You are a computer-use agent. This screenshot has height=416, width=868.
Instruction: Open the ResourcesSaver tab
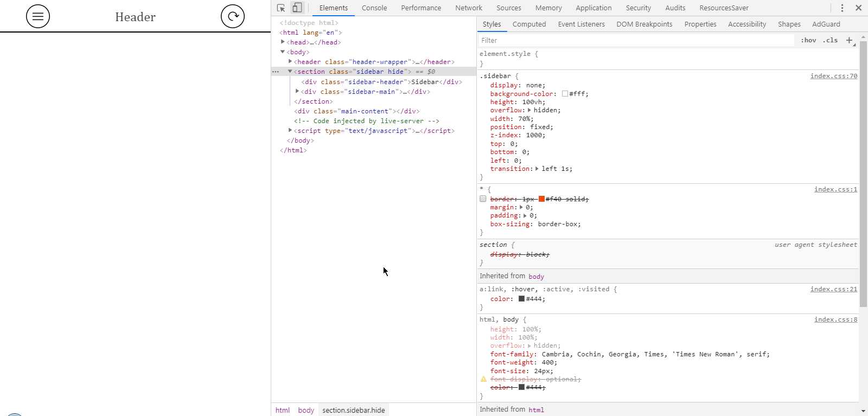click(724, 8)
